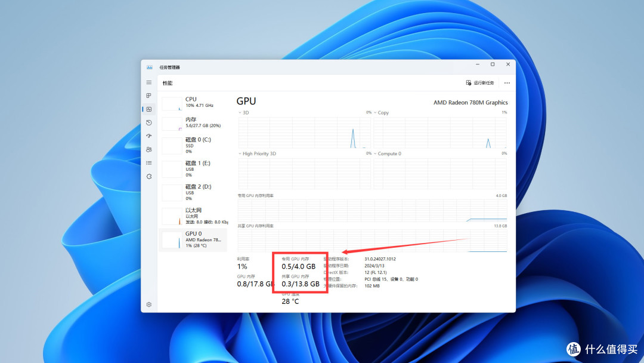Viewport: 644px width, 363px height.
Task: Click the '102 MB' hardware reserved value
Action: pyautogui.click(x=372, y=286)
